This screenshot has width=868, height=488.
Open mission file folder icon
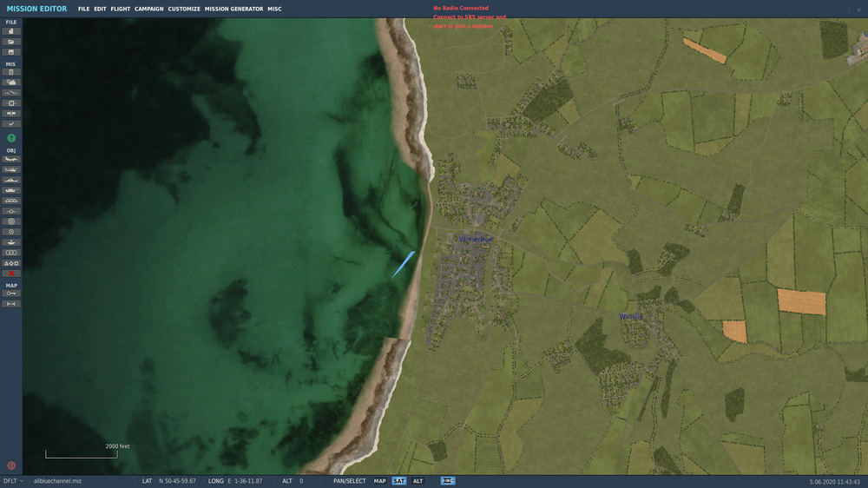[x=11, y=42]
